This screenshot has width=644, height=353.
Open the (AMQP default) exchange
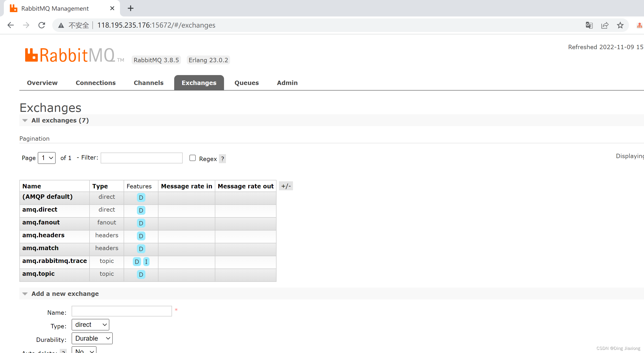point(47,197)
